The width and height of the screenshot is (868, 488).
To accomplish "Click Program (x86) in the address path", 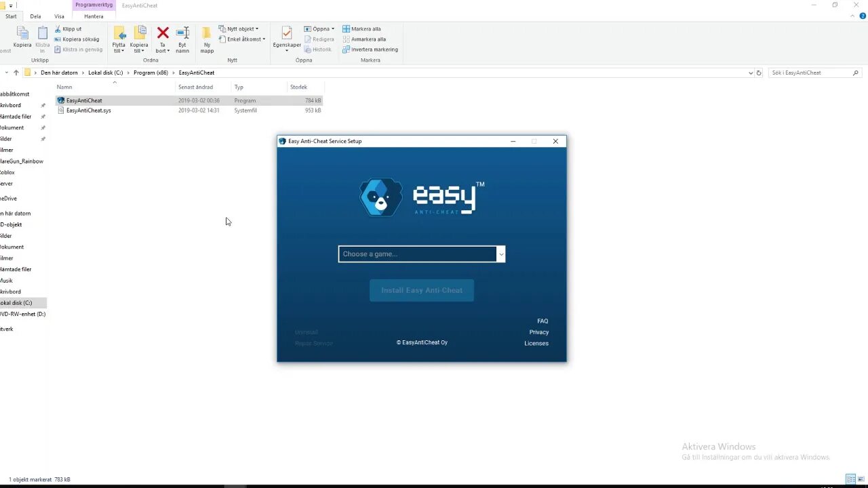I will coord(151,73).
